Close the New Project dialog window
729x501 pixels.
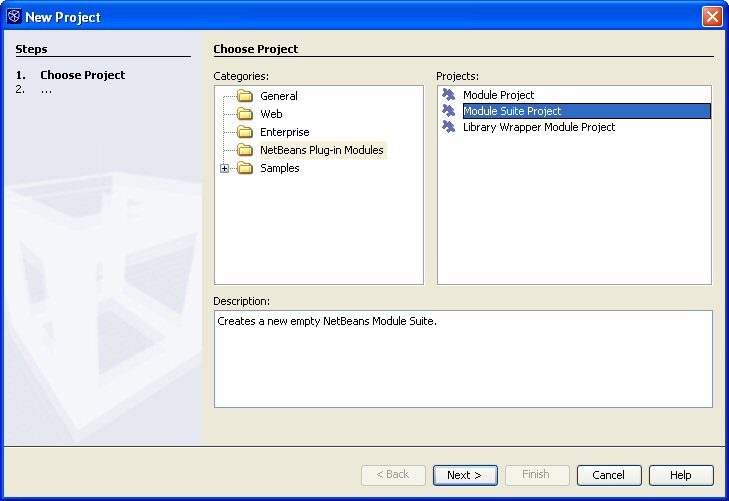click(712, 17)
